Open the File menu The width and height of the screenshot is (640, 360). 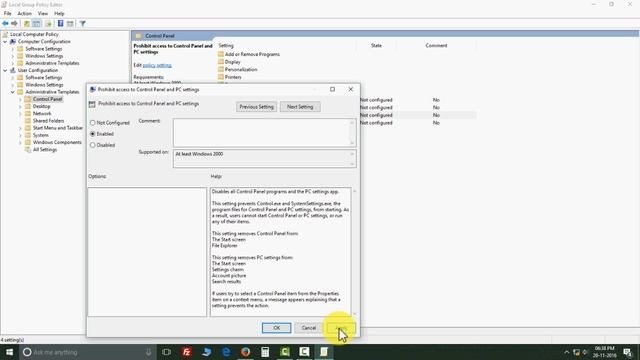pos(7,13)
